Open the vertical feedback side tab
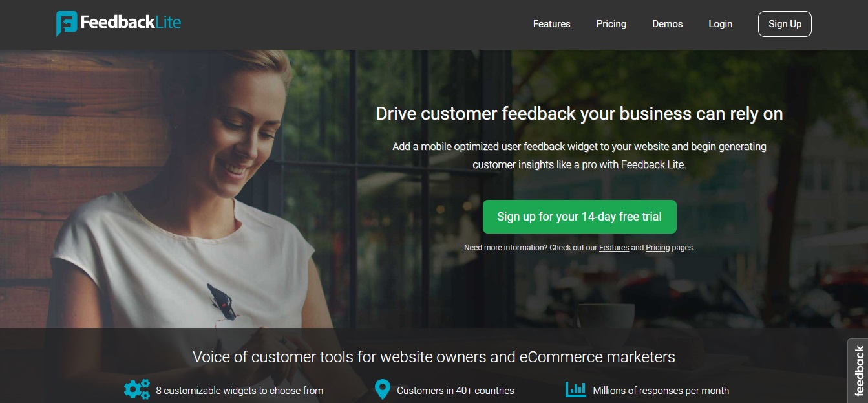868x403 pixels. (858, 371)
